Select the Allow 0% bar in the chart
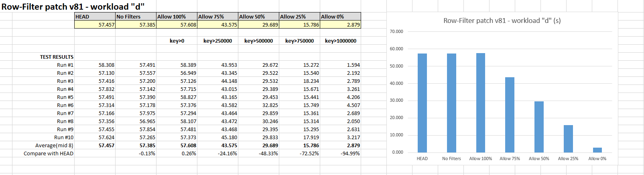This screenshot has width=644, height=175. (597, 150)
